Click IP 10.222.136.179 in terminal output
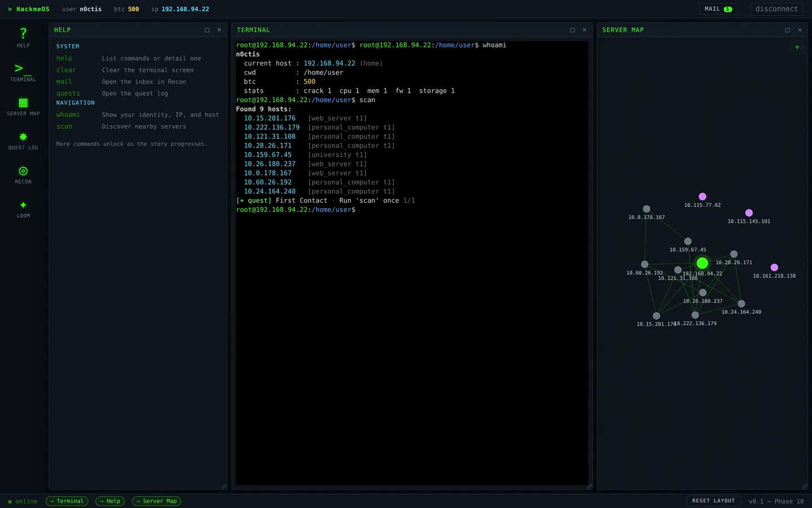812x508 pixels. click(272, 128)
